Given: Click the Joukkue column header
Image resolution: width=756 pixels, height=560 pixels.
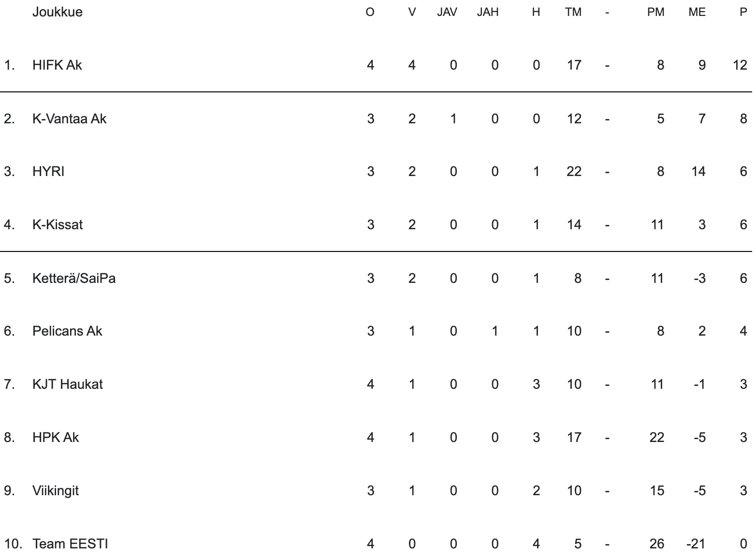Looking at the screenshot, I should pyautogui.click(x=57, y=12).
